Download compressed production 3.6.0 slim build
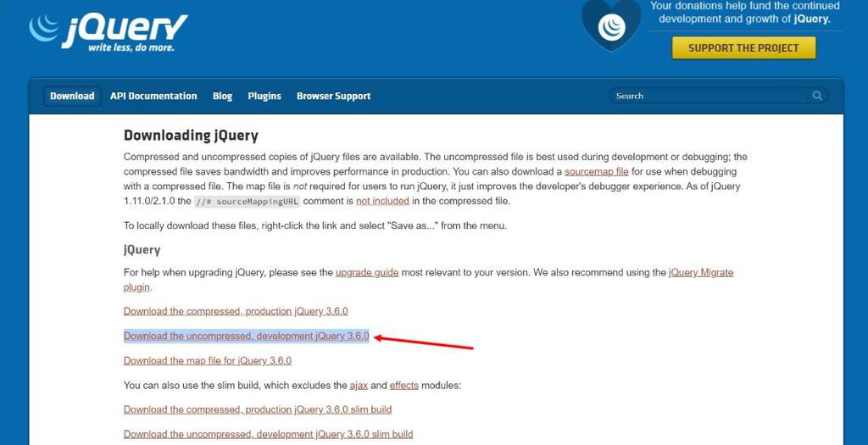868x445 pixels. pos(258,409)
